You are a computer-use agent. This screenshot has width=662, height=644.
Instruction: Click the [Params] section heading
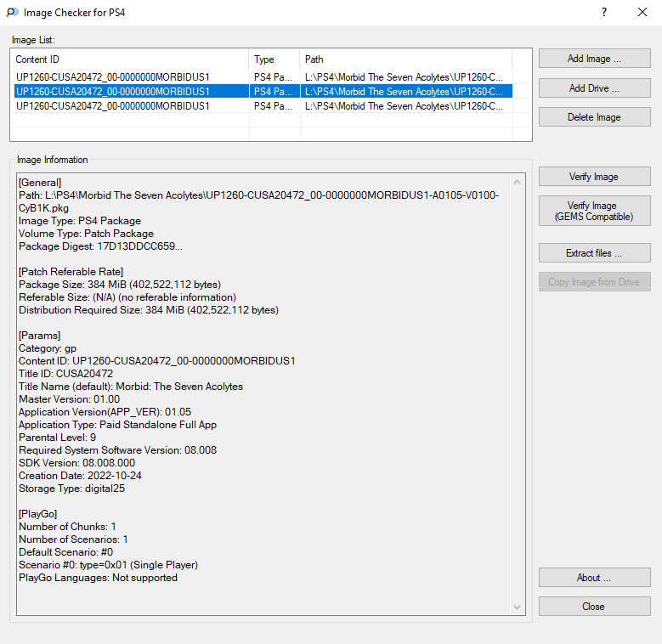[40, 336]
